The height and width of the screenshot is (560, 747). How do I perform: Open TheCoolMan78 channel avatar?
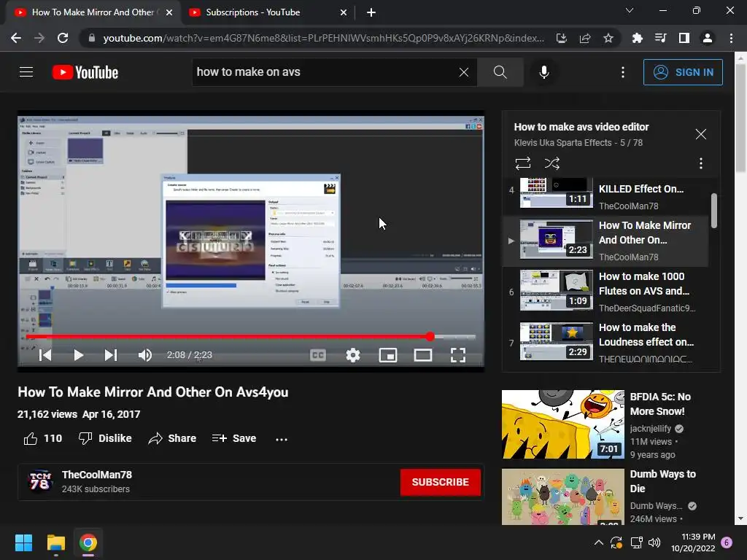[40, 481]
